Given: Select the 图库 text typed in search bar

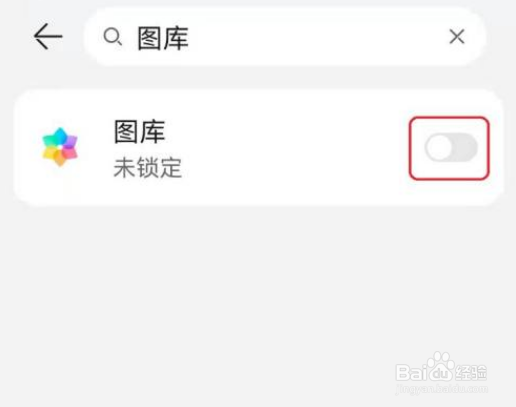Looking at the screenshot, I should tap(163, 38).
